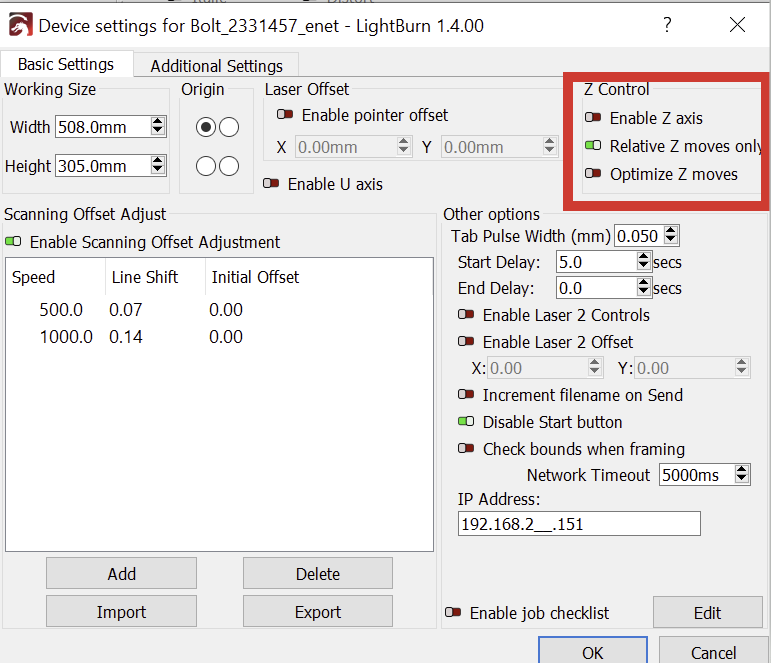Viewport: 771px width, 663px height.
Task: Open the Additional Settings tab
Action: (x=216, y=65)
